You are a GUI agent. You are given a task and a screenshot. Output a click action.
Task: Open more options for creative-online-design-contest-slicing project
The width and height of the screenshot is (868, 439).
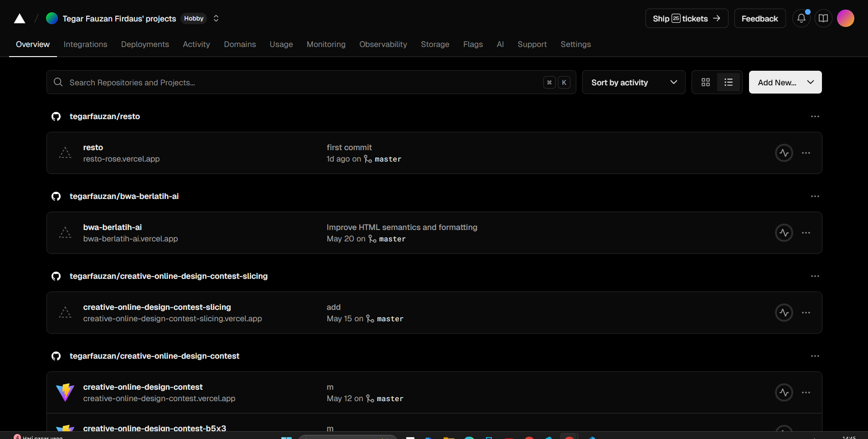[x=806, y=313]
